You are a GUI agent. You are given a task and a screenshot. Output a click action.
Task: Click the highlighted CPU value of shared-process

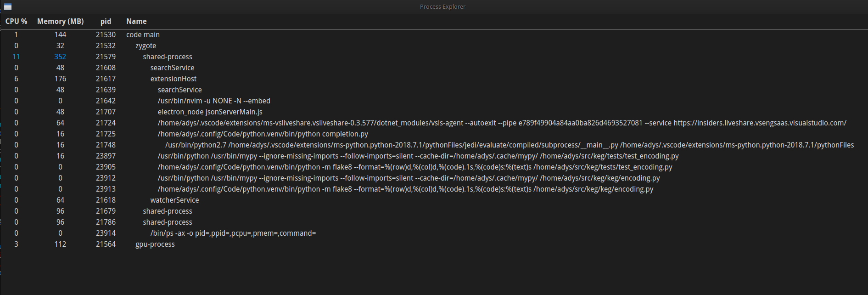[x=16, y=57]
